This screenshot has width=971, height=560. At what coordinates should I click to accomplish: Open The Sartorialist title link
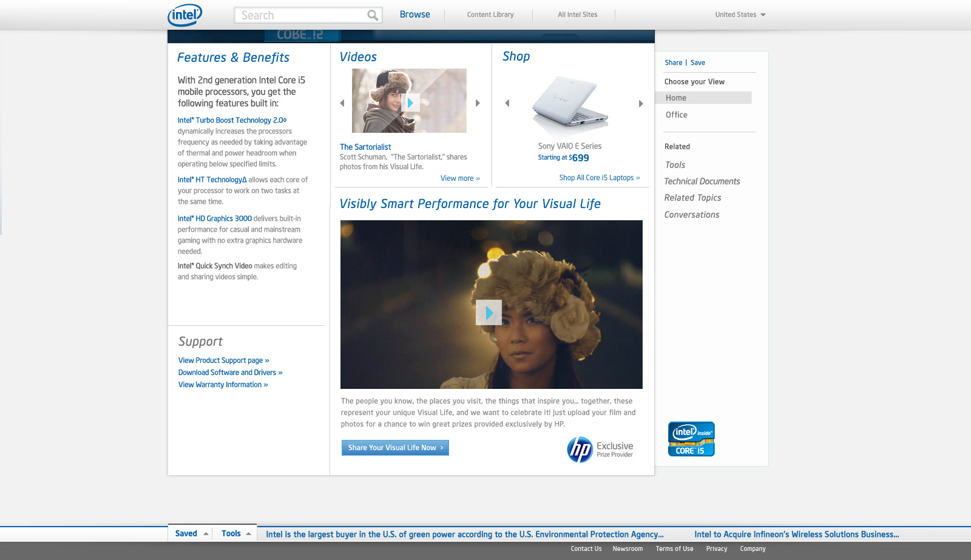point(365,147)
